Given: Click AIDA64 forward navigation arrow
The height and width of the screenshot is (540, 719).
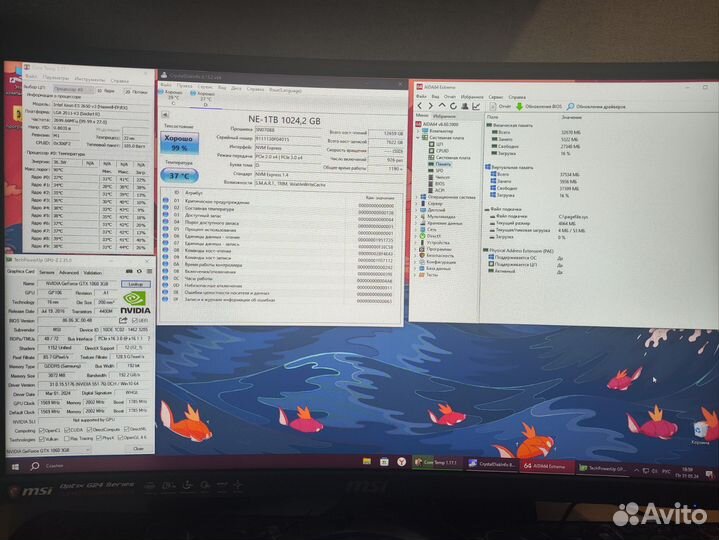Looking at the screenshot, I should click(430, 106).
